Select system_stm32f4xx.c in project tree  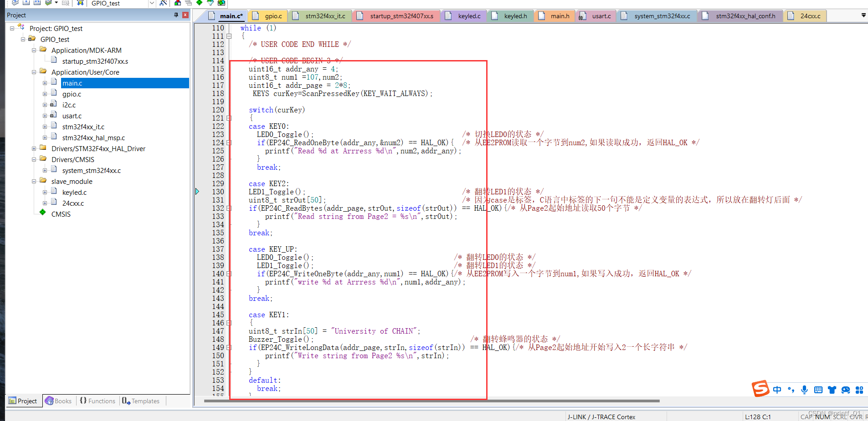[92, 170]
